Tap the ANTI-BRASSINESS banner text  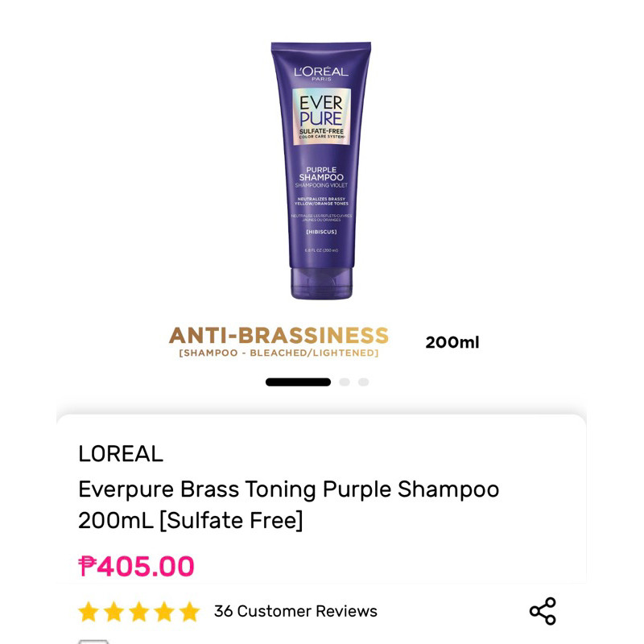tap(279, 335)
